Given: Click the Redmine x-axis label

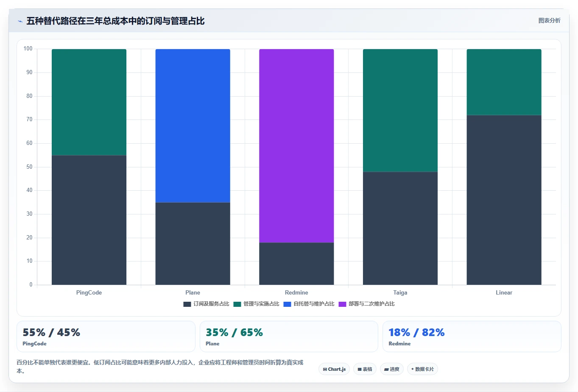Looking at the screenshot, I should pos(296,293).
